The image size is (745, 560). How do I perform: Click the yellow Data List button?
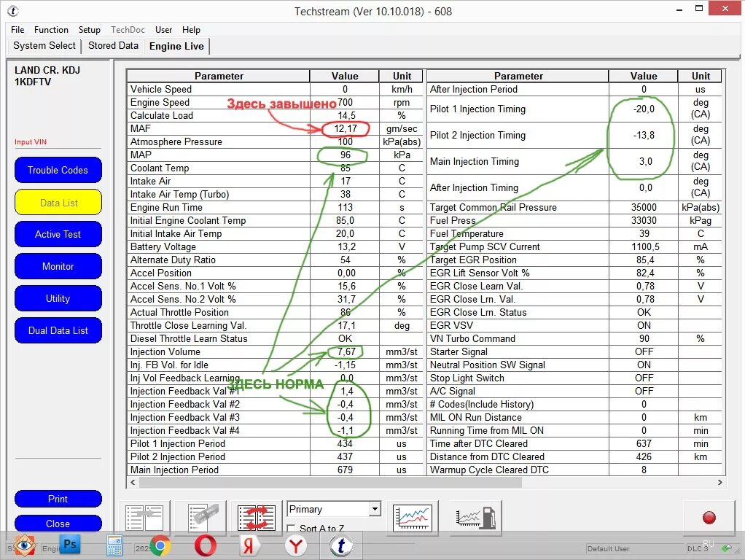tap(58, 203)
